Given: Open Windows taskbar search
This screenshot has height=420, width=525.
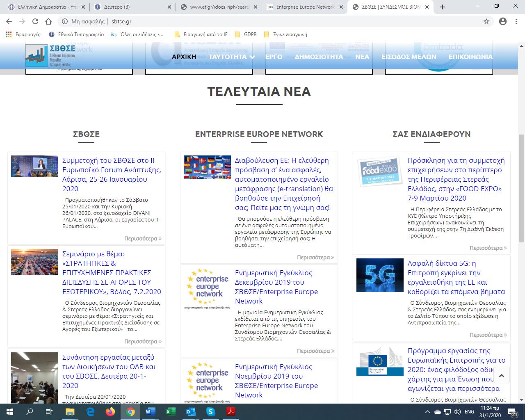Looking at the screenshot, I should pos(30,411).
